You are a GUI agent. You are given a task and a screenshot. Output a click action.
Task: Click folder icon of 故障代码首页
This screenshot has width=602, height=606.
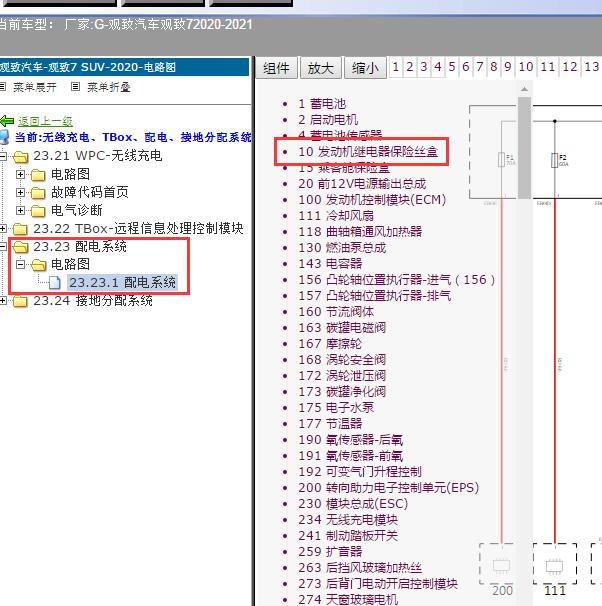pyautogui.click(x=38, y=192)
